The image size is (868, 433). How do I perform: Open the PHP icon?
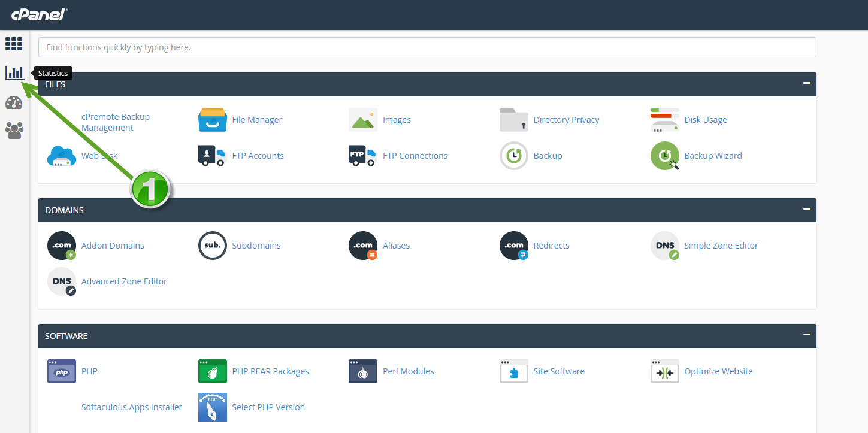click(62, 371)
